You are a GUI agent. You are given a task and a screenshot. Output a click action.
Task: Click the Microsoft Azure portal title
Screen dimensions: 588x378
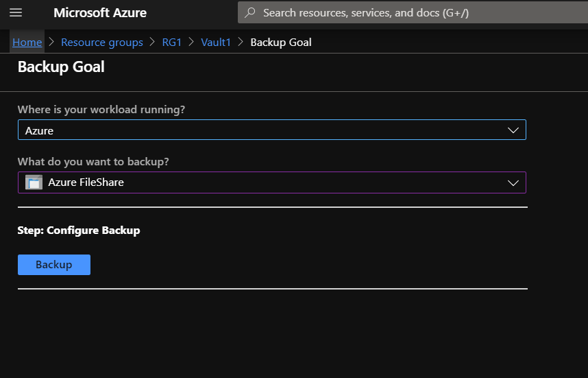pyautogui.click(x=100, y=13)
